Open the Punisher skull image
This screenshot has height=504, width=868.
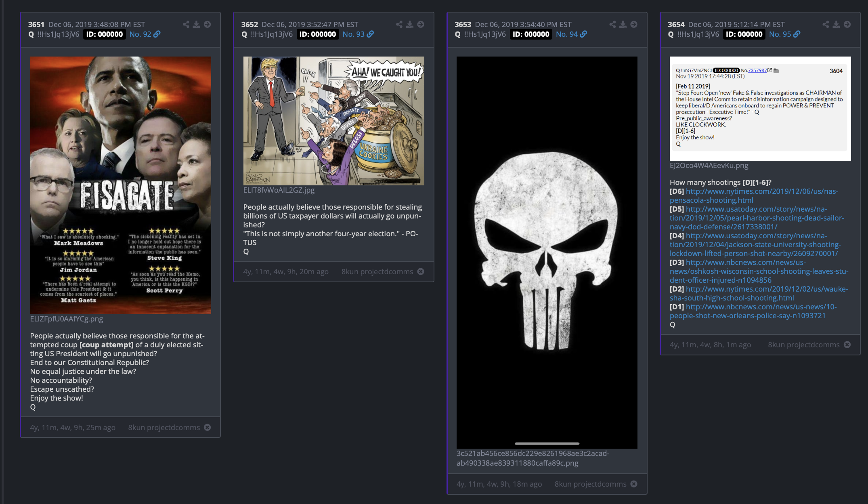point(547,252)
